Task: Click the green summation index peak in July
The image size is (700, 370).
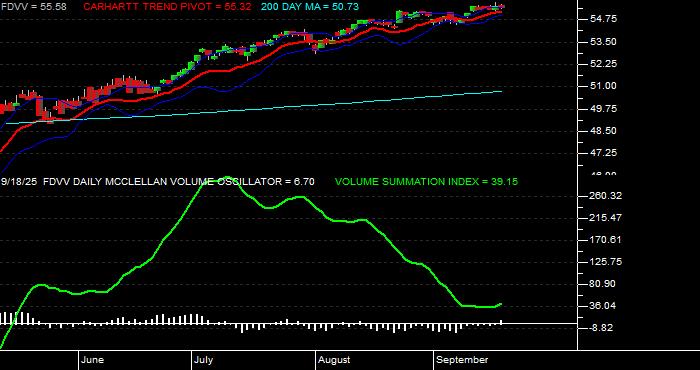Action: [227, 178]
